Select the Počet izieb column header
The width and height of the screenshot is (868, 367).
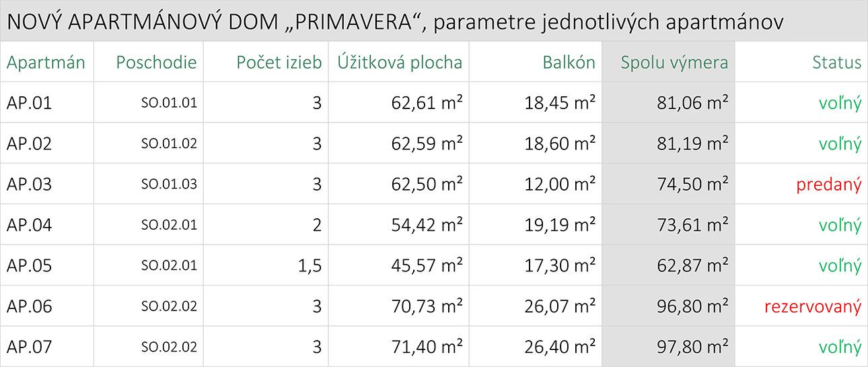click(x=279, y=63)
